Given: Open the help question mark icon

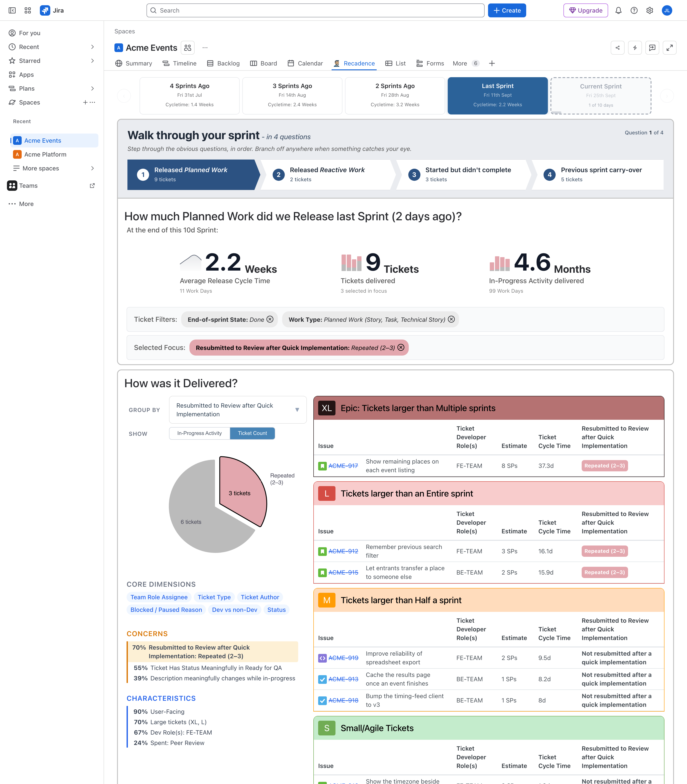Looking at the screenshot, I should tap(634, 10).
